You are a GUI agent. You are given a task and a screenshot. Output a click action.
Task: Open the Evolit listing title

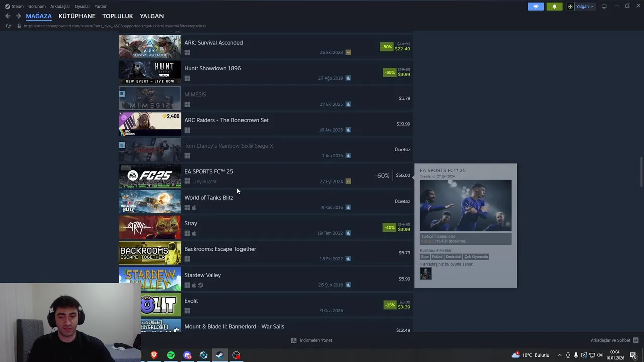coord(191,301)
